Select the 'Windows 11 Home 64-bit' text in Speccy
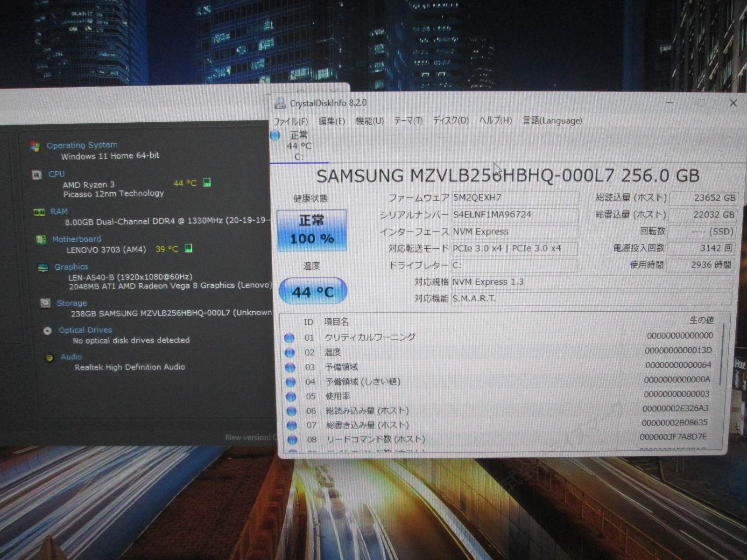This screenshot has height=560, width=747. coord(110,156)
